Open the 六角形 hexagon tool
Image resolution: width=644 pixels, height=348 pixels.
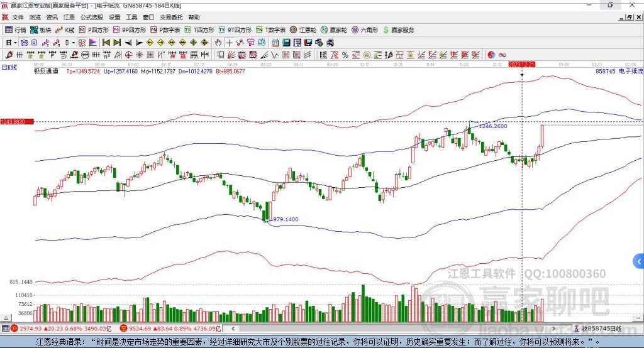[364, 30]
